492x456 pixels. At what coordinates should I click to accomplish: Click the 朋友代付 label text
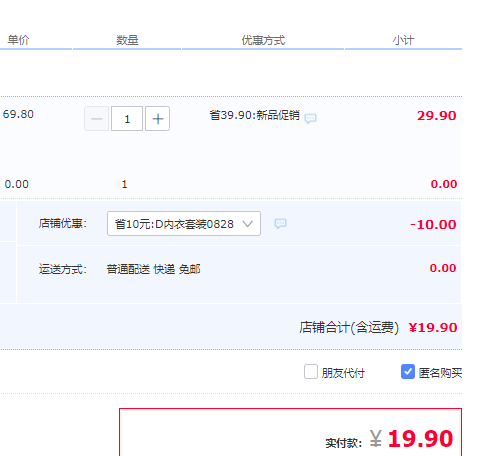[x=343, y=373]
